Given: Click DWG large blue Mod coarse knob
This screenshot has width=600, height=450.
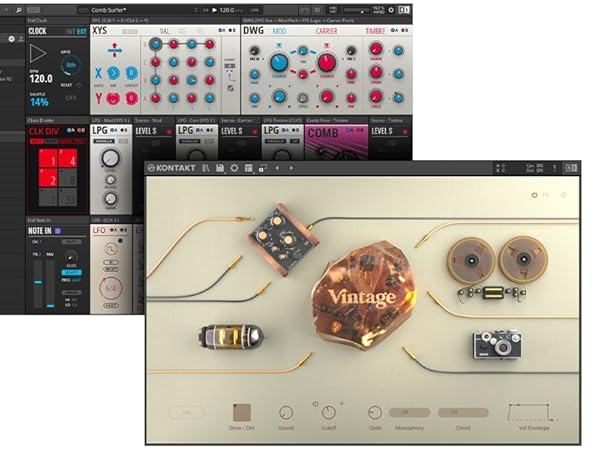Looking at the screenshot, I should (280, 62).
